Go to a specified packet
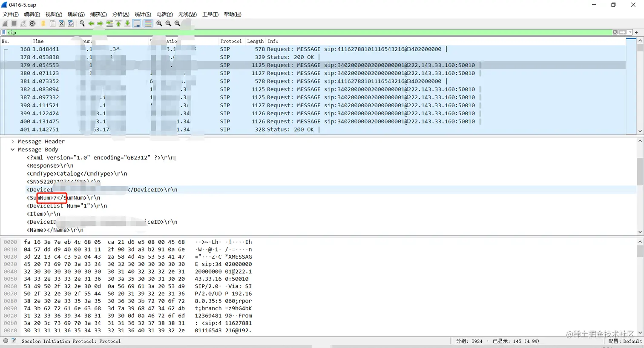 (109, 23)
